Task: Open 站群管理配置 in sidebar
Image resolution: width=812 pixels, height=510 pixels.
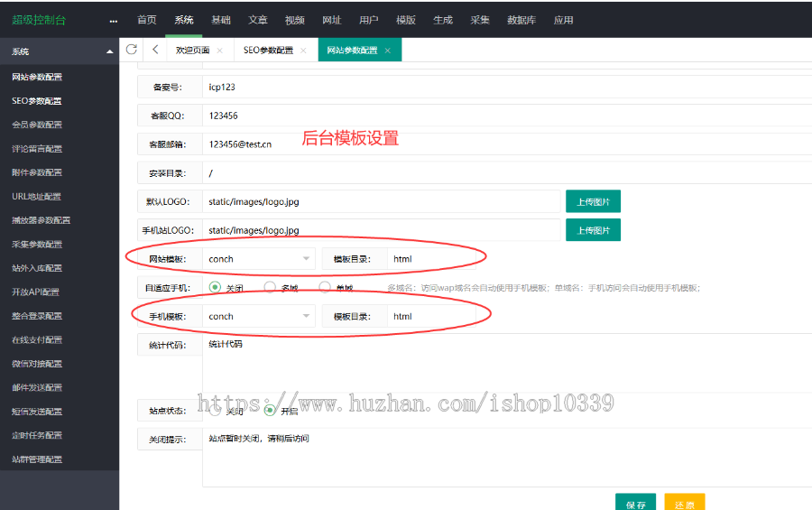Action: pos(37,459)
